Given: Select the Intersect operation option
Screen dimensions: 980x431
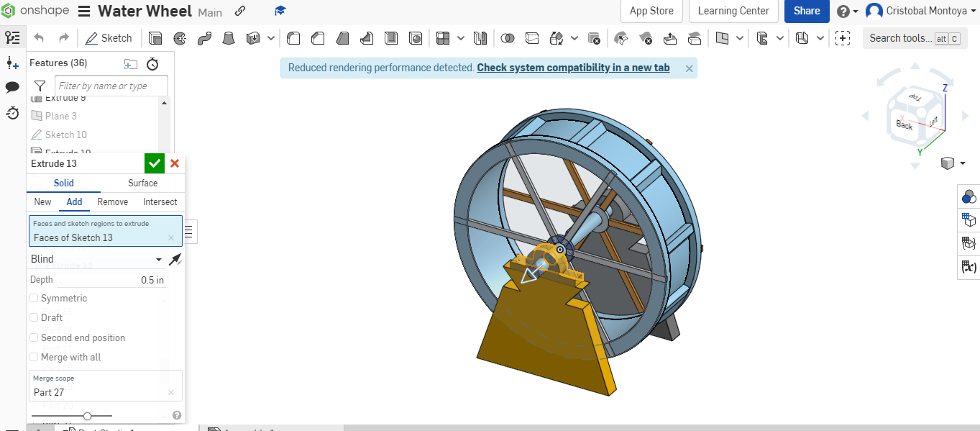Looking at the screenshot, I should tap(160, 202).
